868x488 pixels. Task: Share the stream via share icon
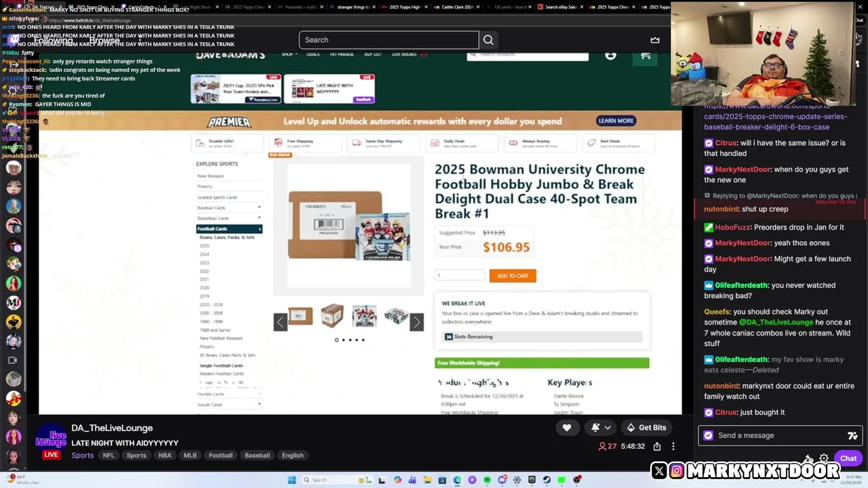point(657,447)
